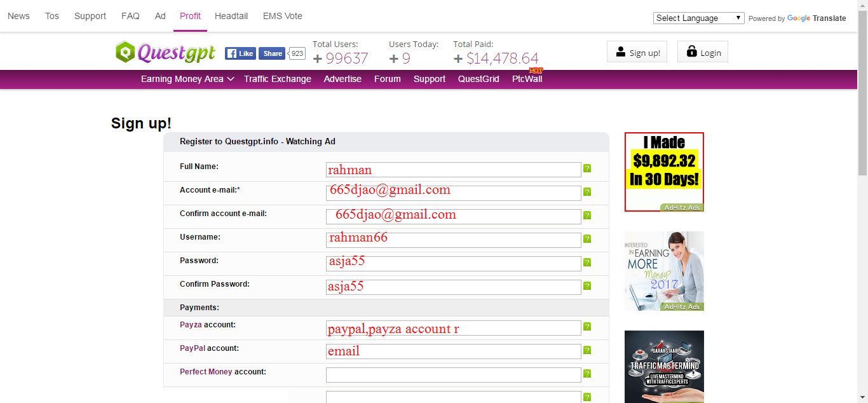Click the Login button

pyautogui.click(x=703, y=52)
